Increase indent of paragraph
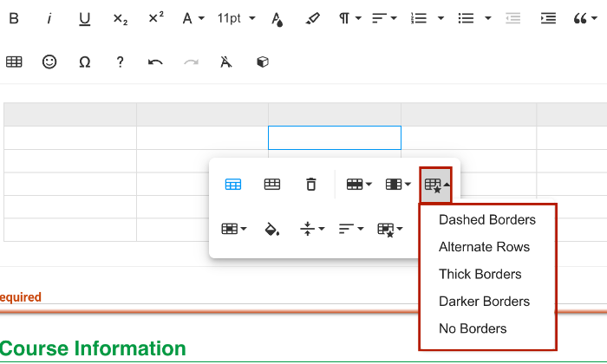Viewport: 607px width, 364px height. pos(548,18)
